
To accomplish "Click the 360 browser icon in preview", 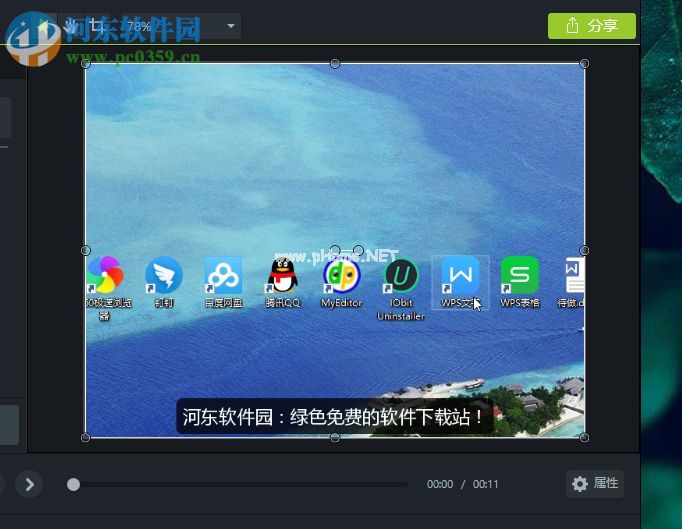I will coord(104,274).
